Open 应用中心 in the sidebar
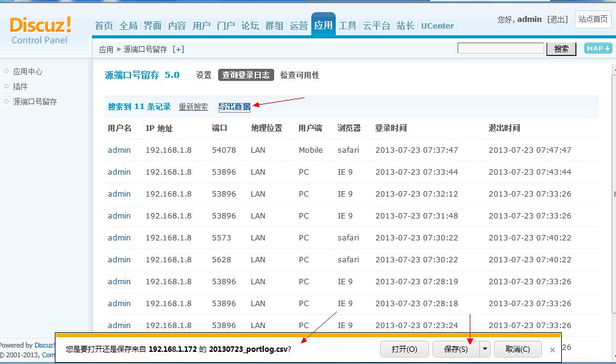Screen dimensions: 616x364 coord(27,71)
